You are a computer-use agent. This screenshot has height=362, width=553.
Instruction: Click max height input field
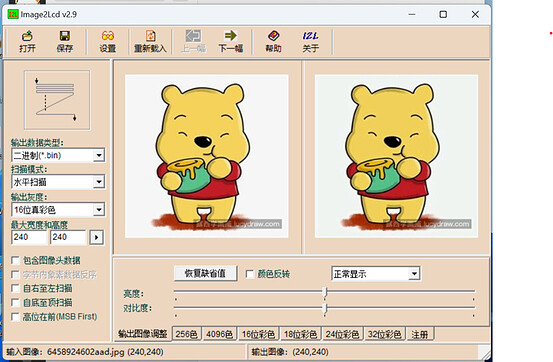[x=68, y=237]
